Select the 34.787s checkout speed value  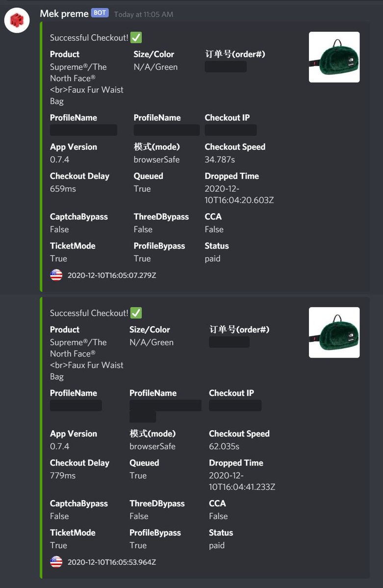(220, 160)
